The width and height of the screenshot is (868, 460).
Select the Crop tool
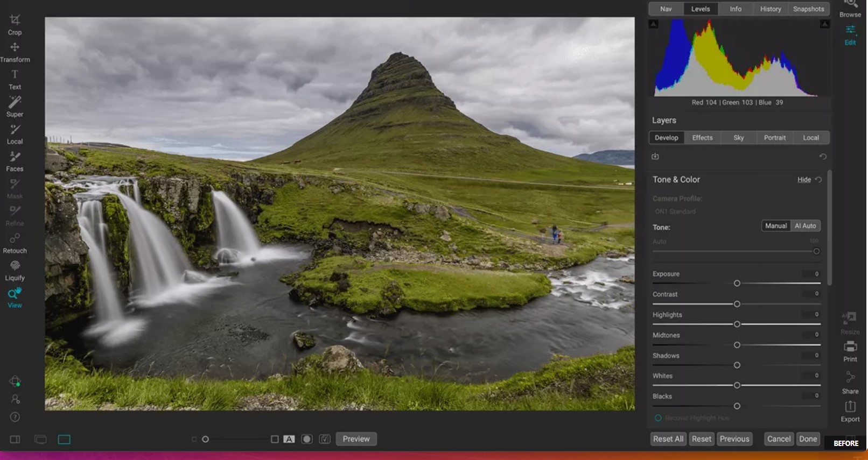coord(15,25)
